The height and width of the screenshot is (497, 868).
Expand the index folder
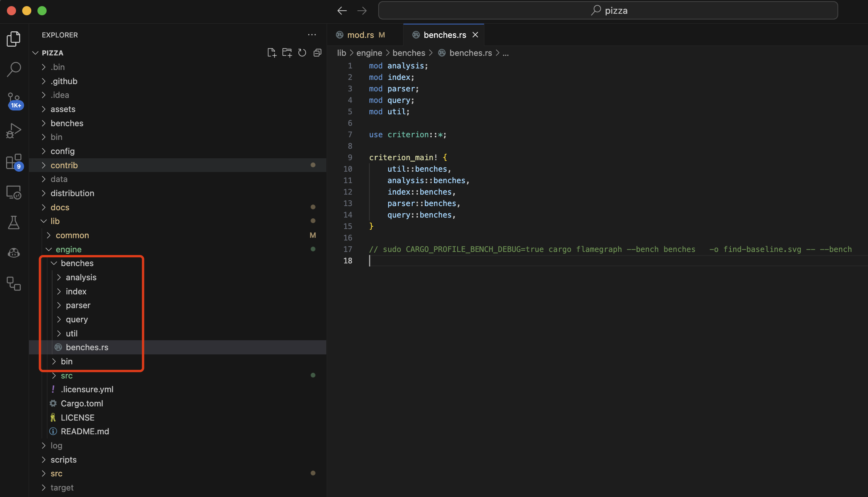(178, 291)
